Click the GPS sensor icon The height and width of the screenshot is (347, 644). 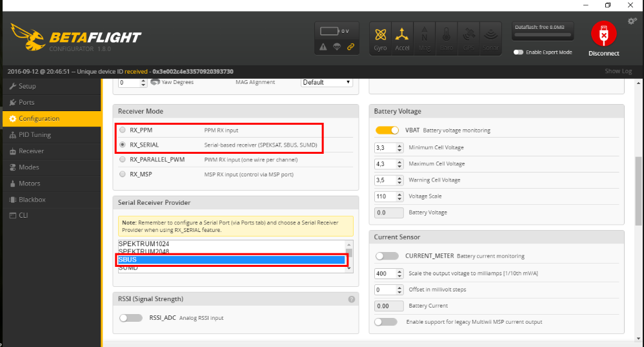(x=468, y=37)
